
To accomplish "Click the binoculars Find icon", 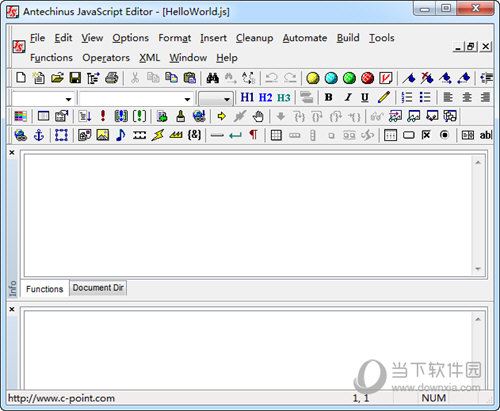I will click(213, 78).
